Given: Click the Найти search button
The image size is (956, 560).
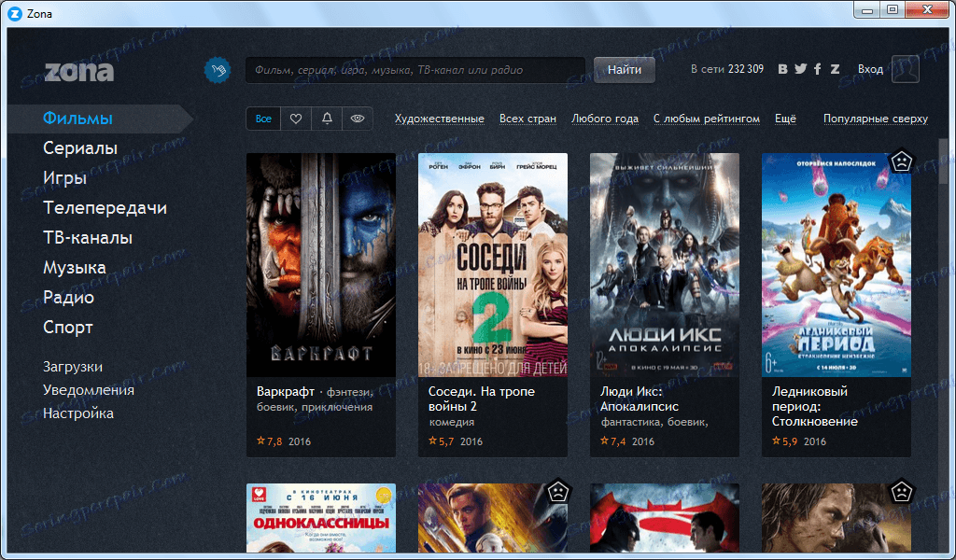Looking at the screenshot, I should pyautogui.click(x=625, y=70).
